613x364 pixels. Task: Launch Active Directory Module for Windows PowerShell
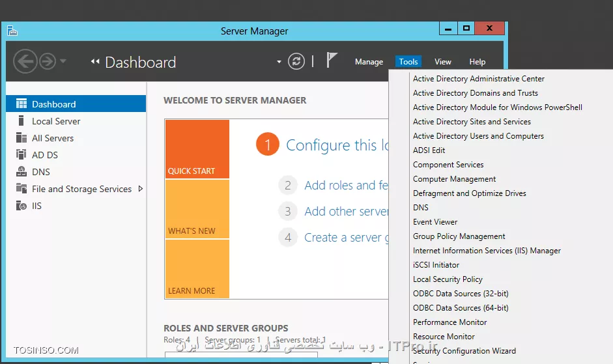[x=497, y=107]
